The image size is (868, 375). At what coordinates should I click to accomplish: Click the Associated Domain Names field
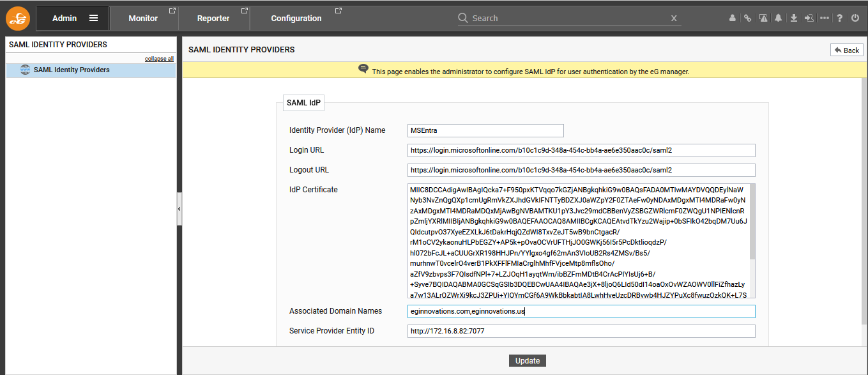(581, 311)
